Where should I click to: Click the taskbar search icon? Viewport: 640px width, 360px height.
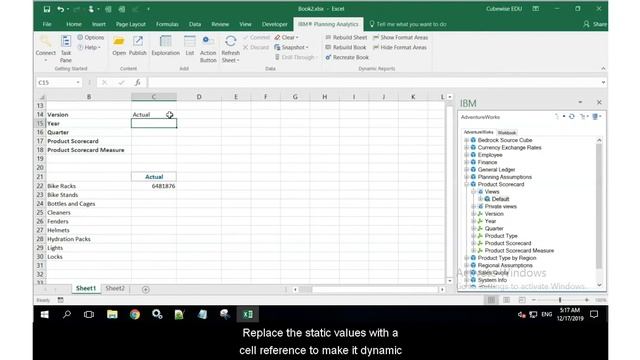click(67, 314)
